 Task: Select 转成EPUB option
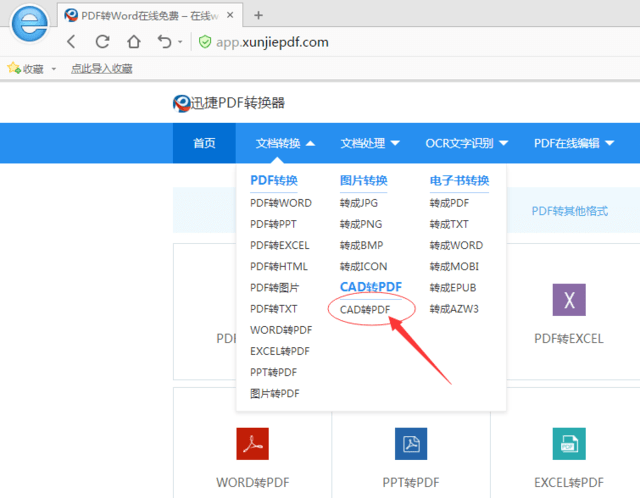[453, 288]
